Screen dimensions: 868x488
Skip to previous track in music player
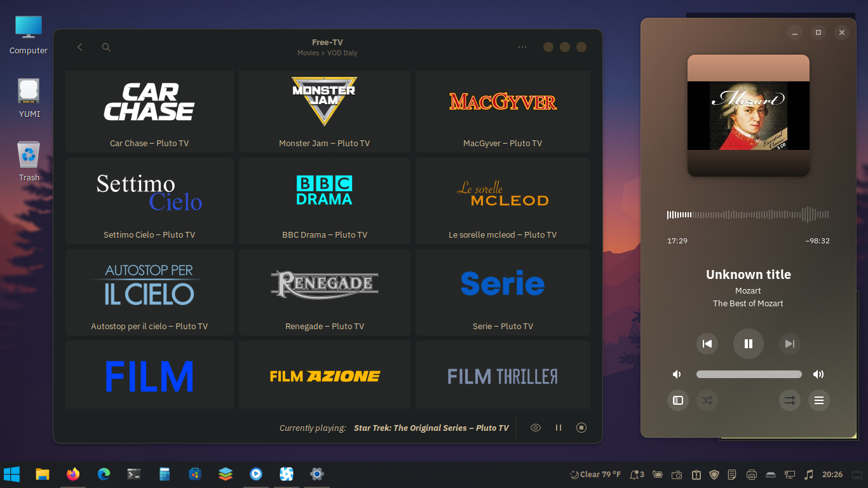coord(707,344)
